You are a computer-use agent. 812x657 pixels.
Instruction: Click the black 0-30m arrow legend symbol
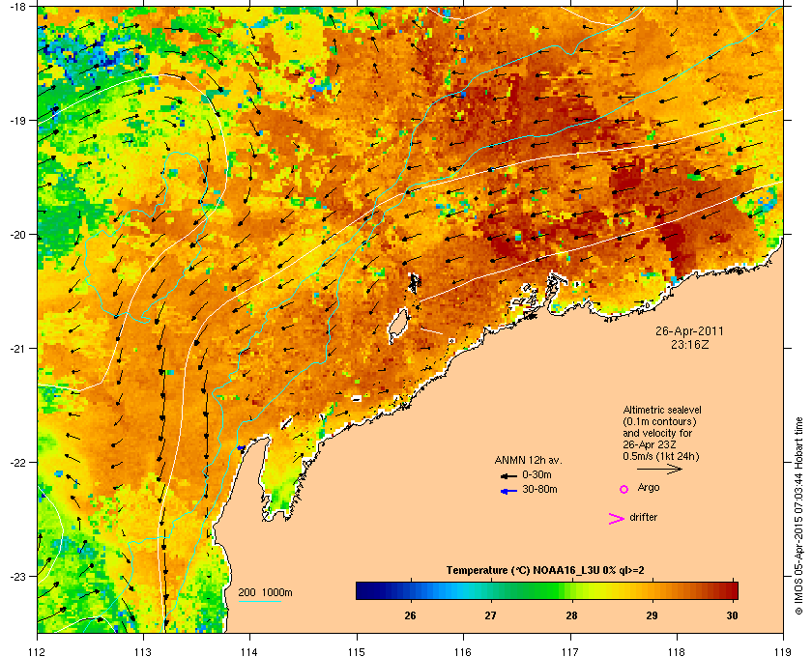508,475
